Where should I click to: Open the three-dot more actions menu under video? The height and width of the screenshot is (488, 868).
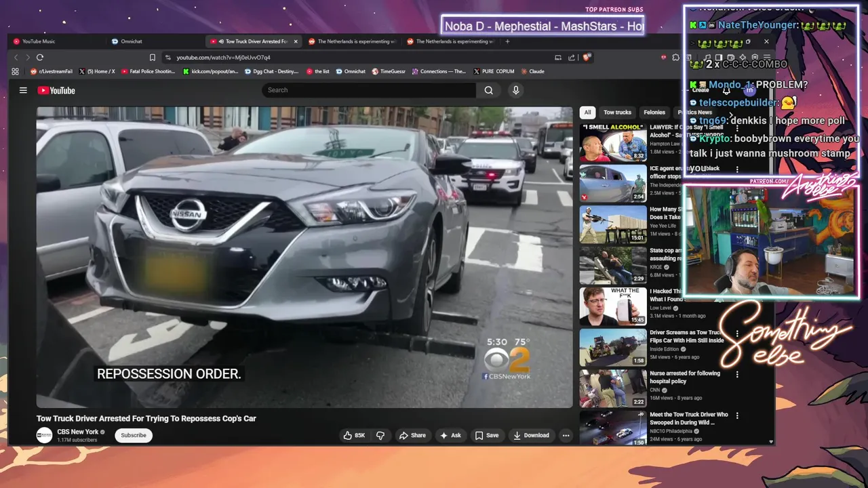(x=566, y=435)
